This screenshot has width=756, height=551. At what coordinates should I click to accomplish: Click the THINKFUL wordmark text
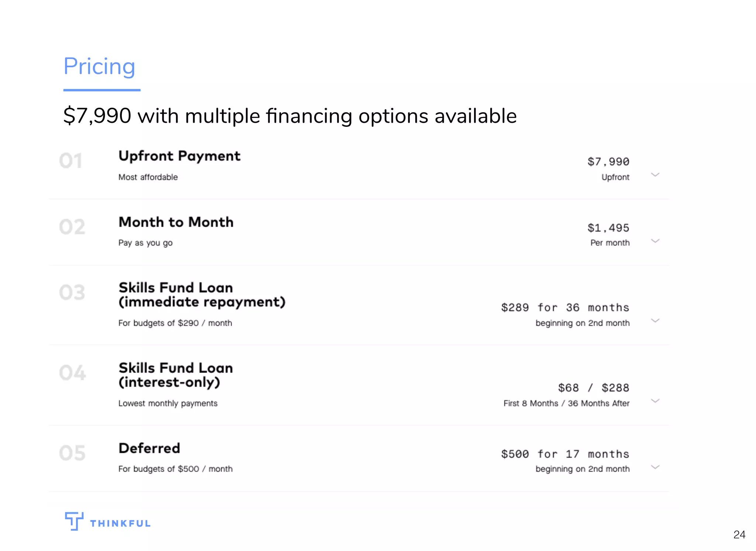(120, 523)
